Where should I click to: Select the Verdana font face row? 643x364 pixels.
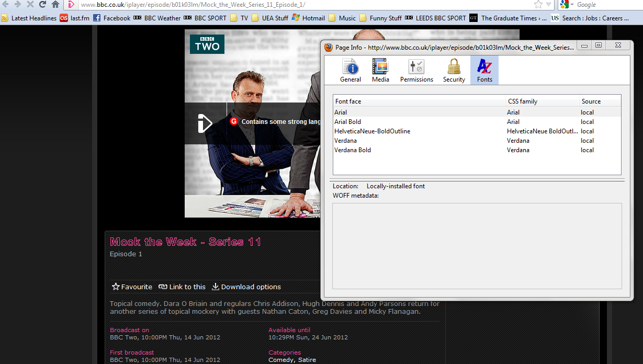point(477,140)
